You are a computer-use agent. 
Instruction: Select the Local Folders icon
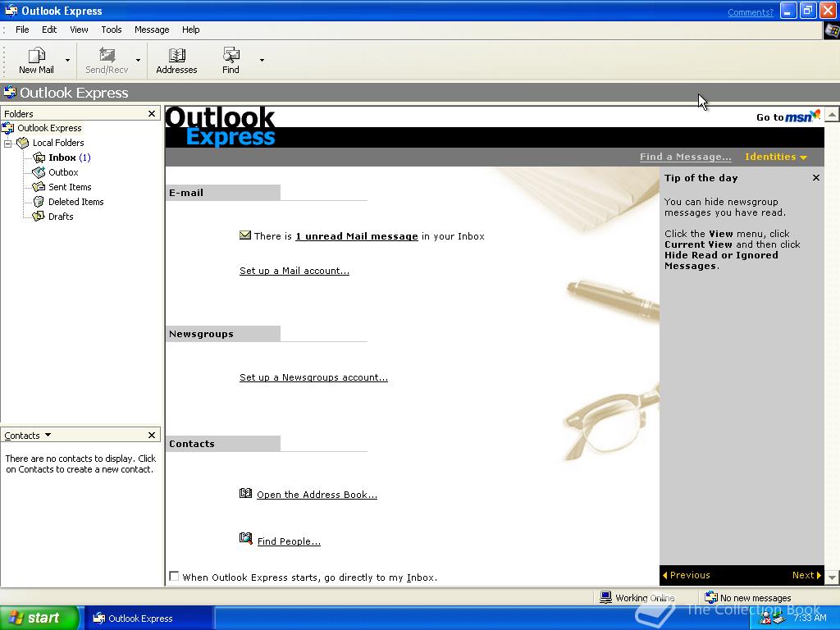point(22,143)
